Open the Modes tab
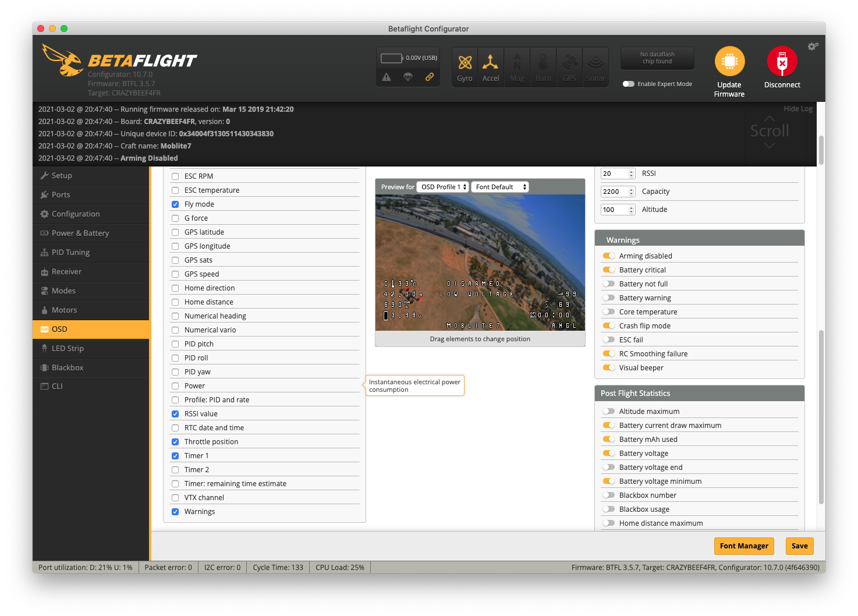 tap(91, 291)
